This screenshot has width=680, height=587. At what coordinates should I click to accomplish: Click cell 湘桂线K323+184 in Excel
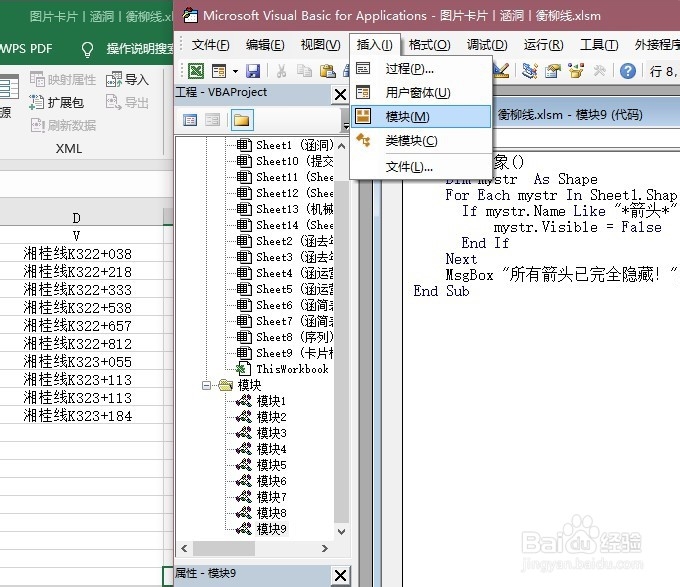[82, 416]
